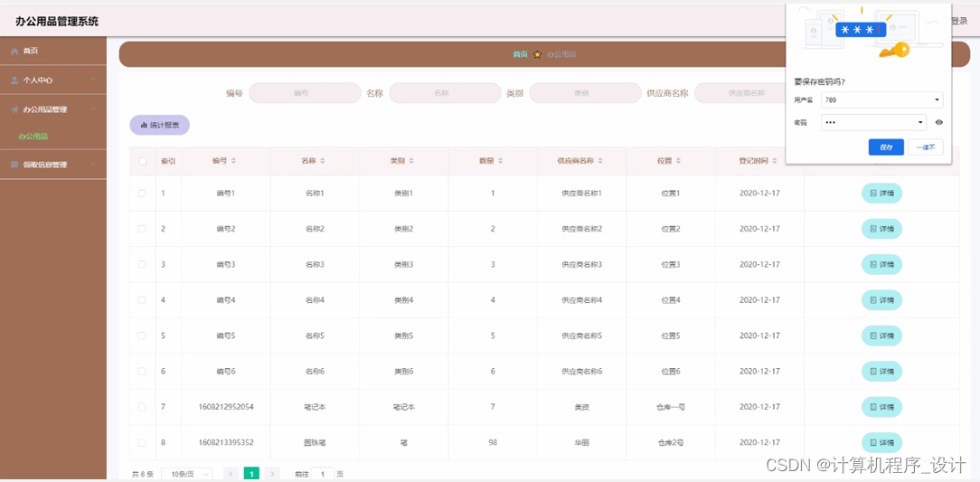This screenshot has width=980, height=482.
Task: Tick the checkbox for the 圆珠笔 row
Action: 143,442
